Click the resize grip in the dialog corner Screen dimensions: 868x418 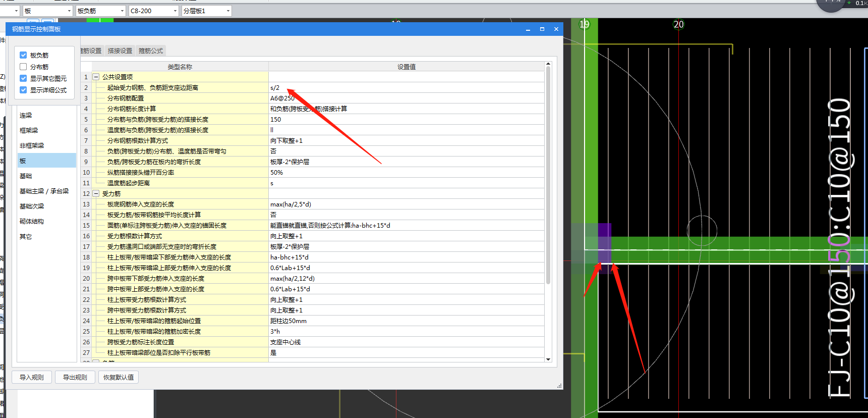559,386
